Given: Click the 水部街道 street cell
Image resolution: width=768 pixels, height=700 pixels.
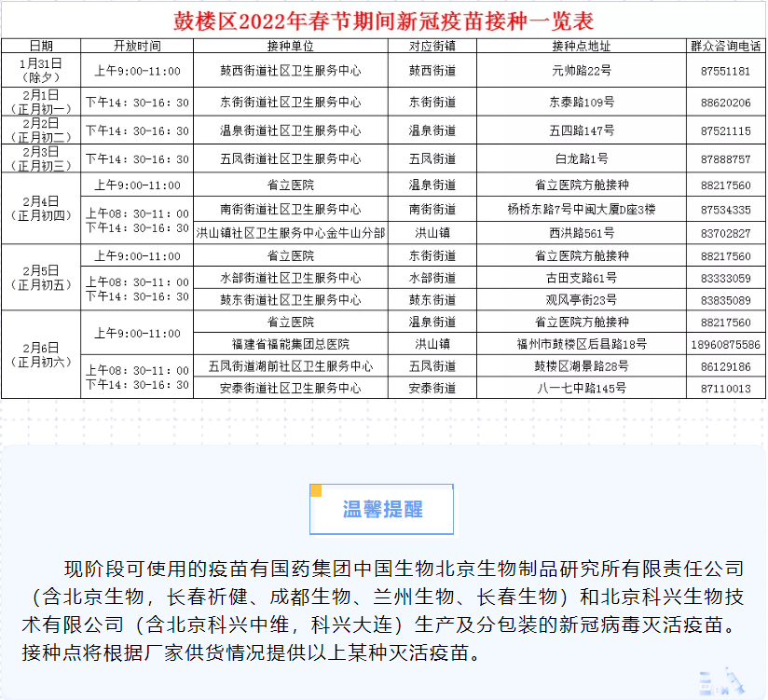Looking at the screenshot, I should coord(432,278).
